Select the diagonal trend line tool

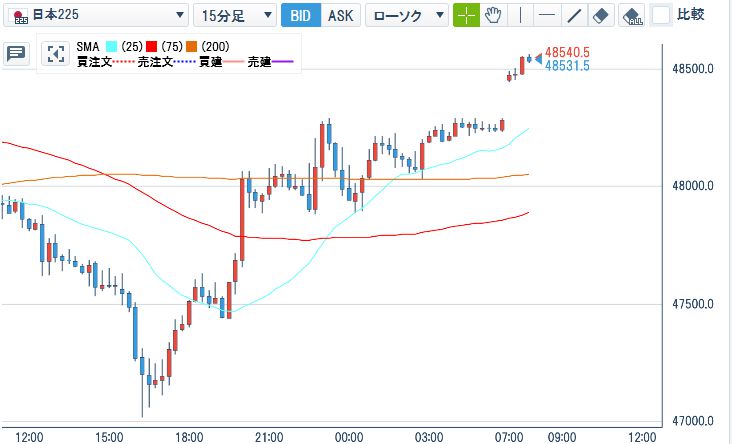pos(574,15)
